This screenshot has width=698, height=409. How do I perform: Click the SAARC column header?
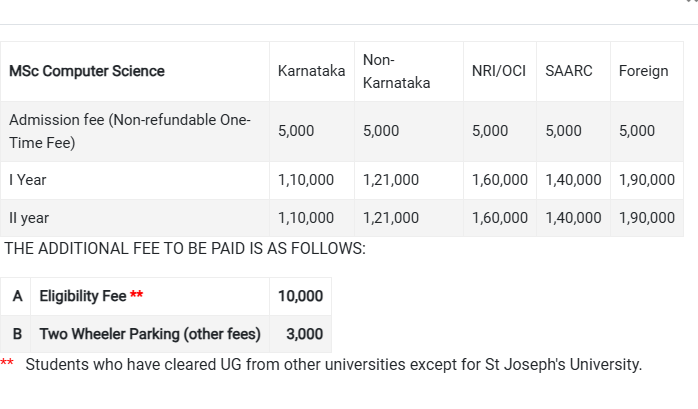(569, 71)
